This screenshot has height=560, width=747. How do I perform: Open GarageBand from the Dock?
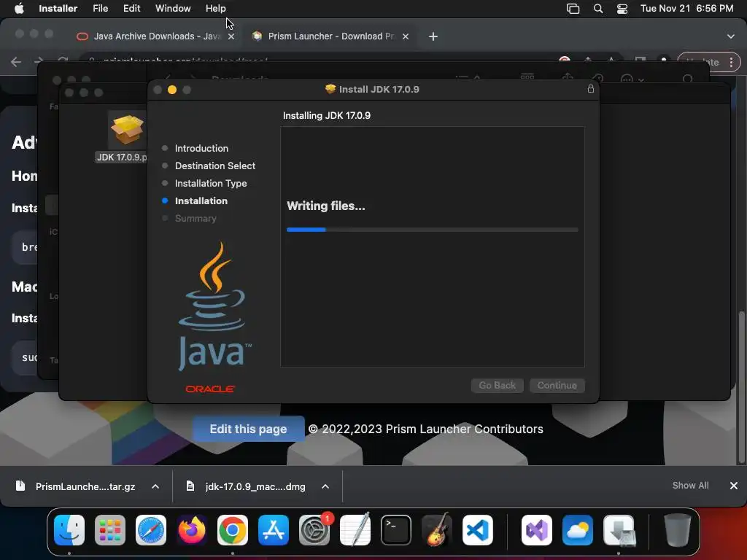click(x=437, y=530)
